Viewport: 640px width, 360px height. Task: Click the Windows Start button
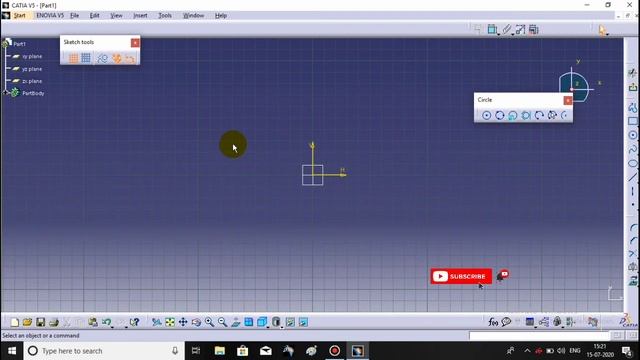coord(12,351)
